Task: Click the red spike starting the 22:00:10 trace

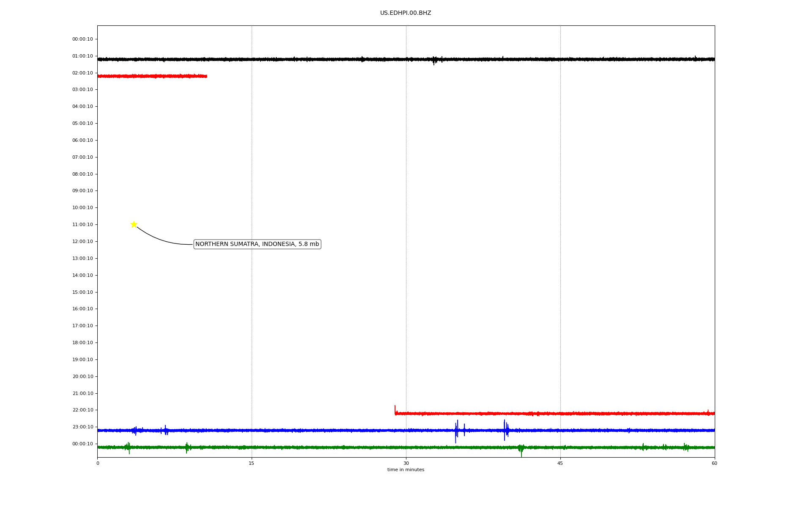Action: (x=395, y=409)
